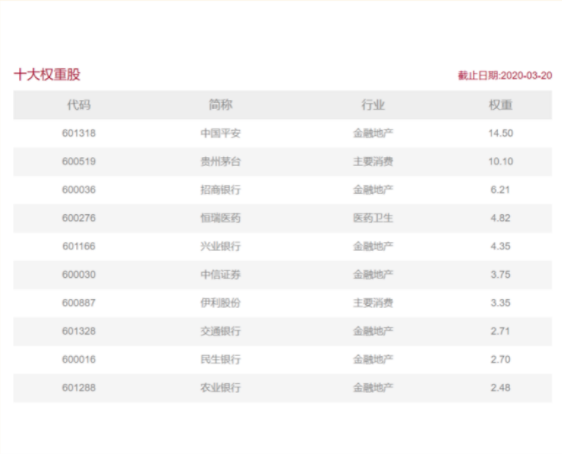The image size is (562, 454).
Task: Click the 代码 column header
Action: [79, 105]
